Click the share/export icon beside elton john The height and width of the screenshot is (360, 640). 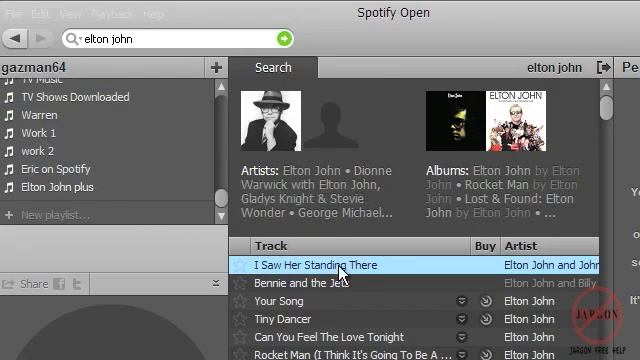click(603, 67)
